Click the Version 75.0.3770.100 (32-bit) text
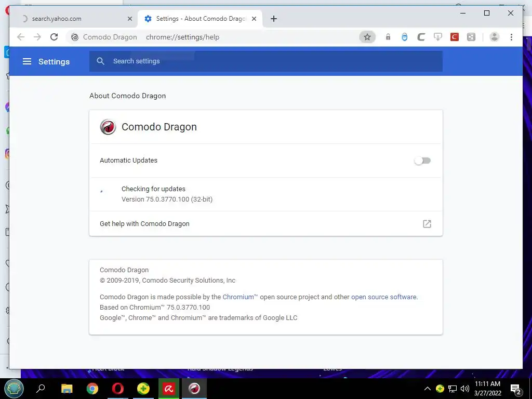This screenshot has height=399, width=532. (x=167, y=199)
